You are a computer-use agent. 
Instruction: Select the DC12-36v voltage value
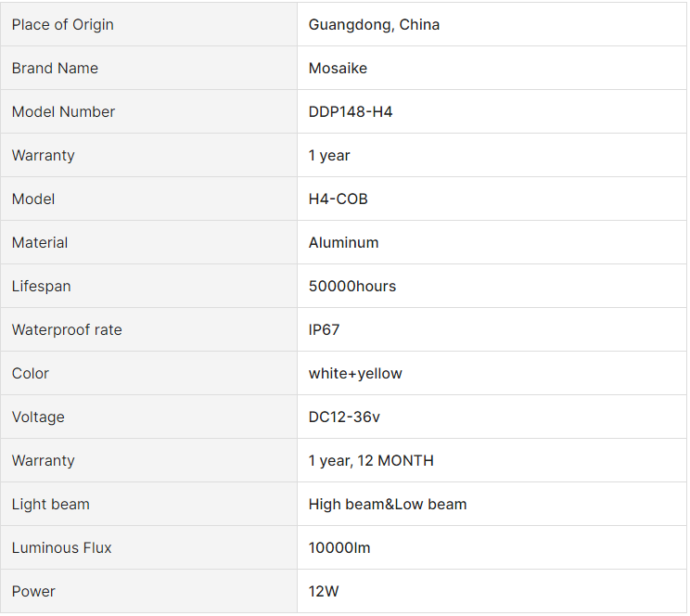344,417
